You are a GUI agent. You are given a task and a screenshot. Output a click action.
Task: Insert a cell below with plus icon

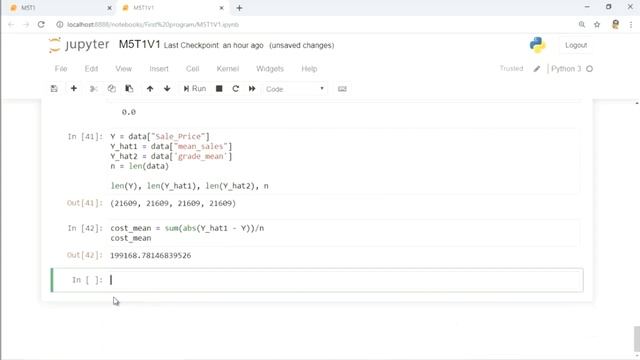click(73, 89)
